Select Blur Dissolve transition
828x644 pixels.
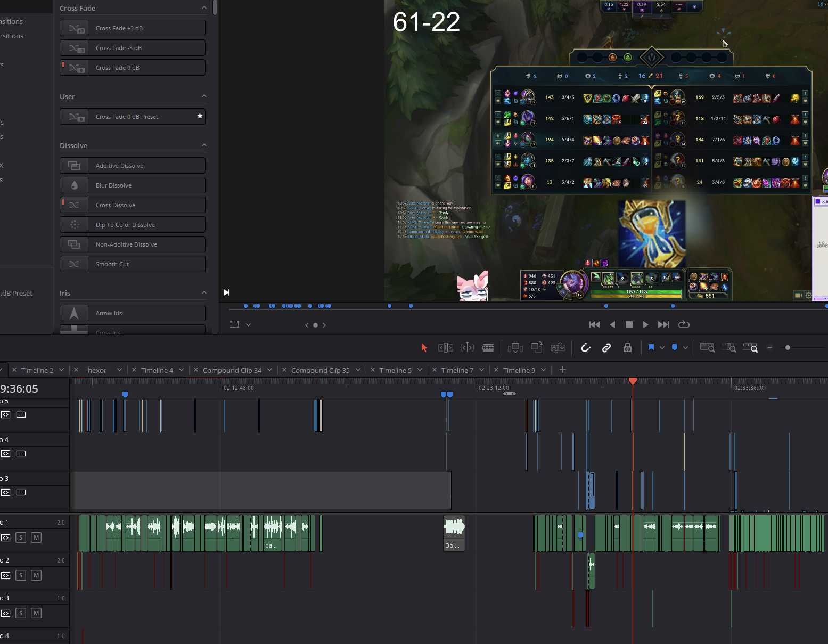point(133,185)
